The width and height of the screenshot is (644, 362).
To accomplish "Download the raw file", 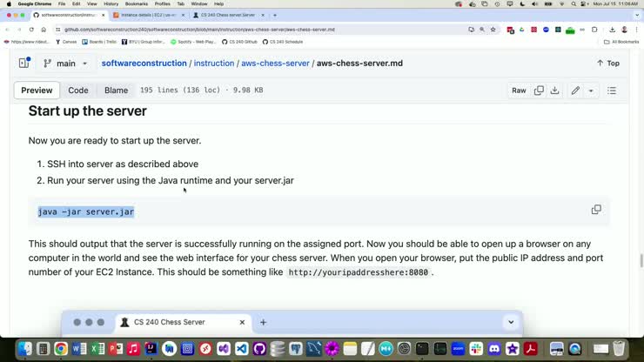I will 554,90.
